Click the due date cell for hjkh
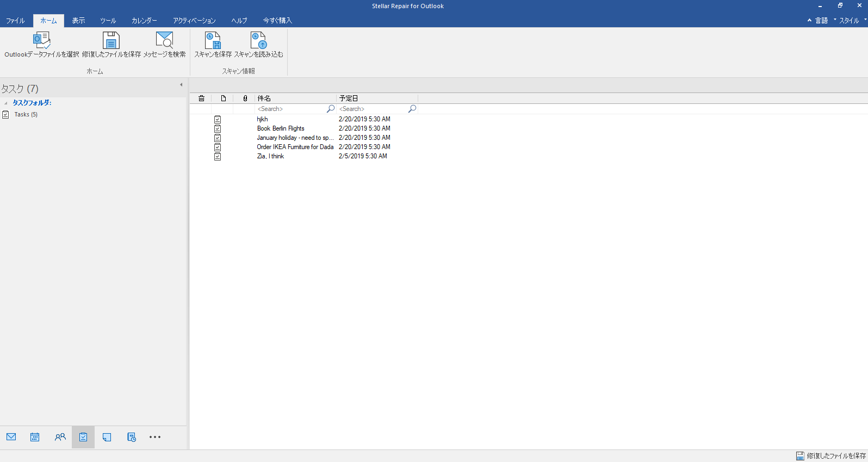This screenshot has height=462, width=868. click(x=364, y=119)
